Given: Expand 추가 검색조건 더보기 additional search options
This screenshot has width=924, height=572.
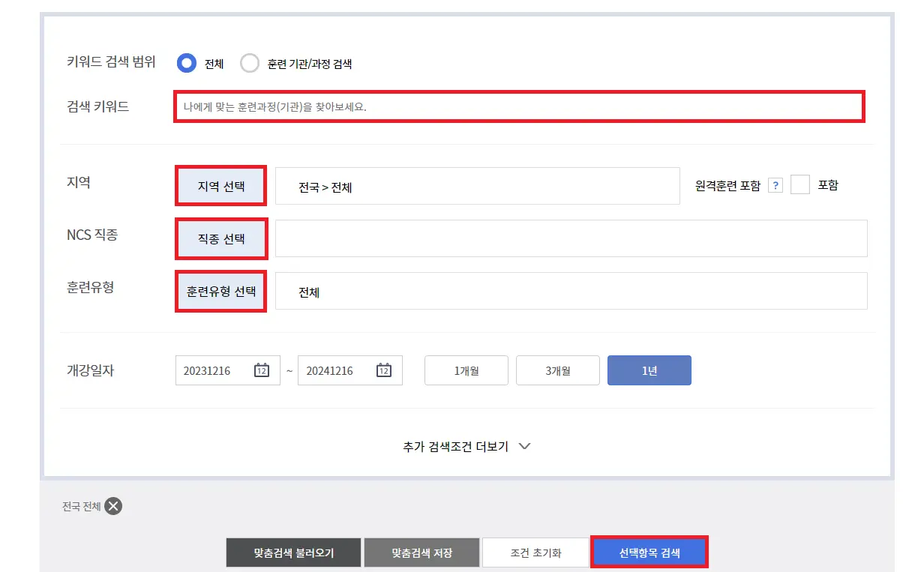Looking at the screenshot, I should tap(462, 445).
